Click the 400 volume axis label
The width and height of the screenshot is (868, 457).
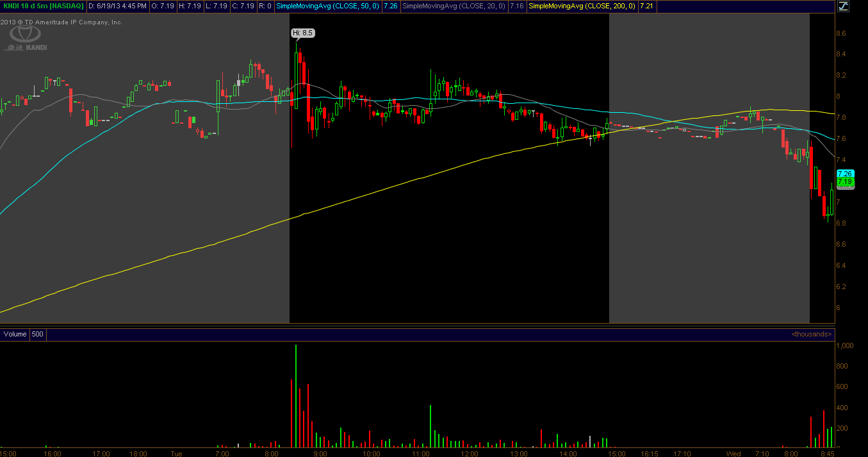point(841,408)
